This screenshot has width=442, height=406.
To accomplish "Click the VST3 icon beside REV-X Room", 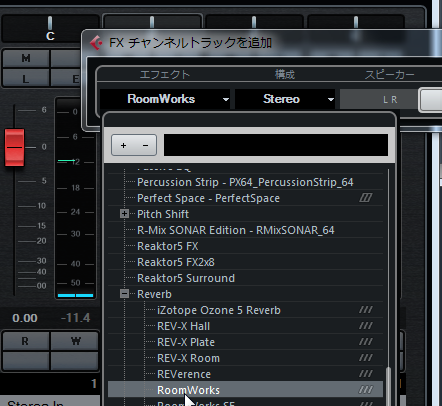I will coord(366,358).
